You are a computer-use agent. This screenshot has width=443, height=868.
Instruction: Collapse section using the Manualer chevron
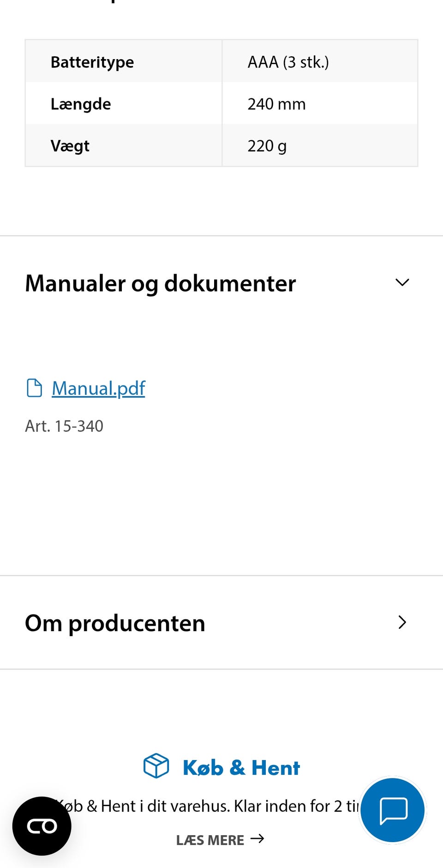[x=402, y=283]
